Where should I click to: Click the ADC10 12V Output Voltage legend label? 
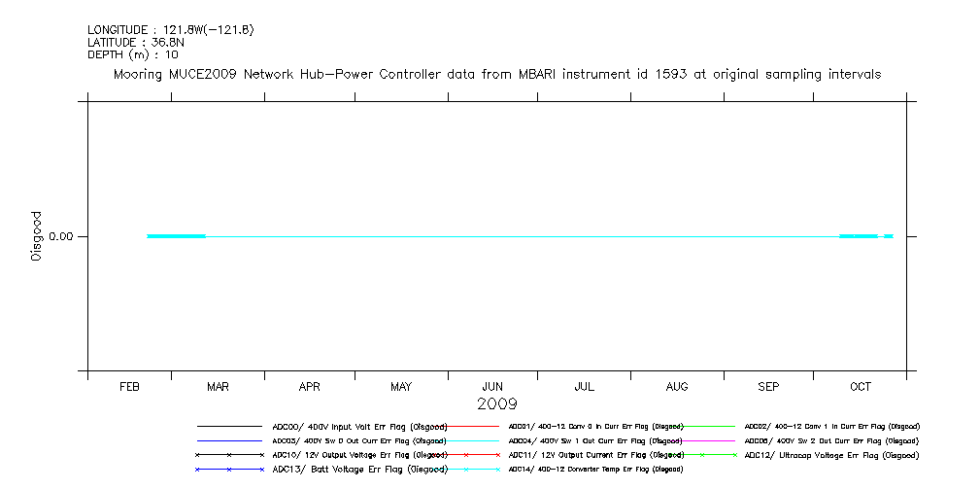359,455
